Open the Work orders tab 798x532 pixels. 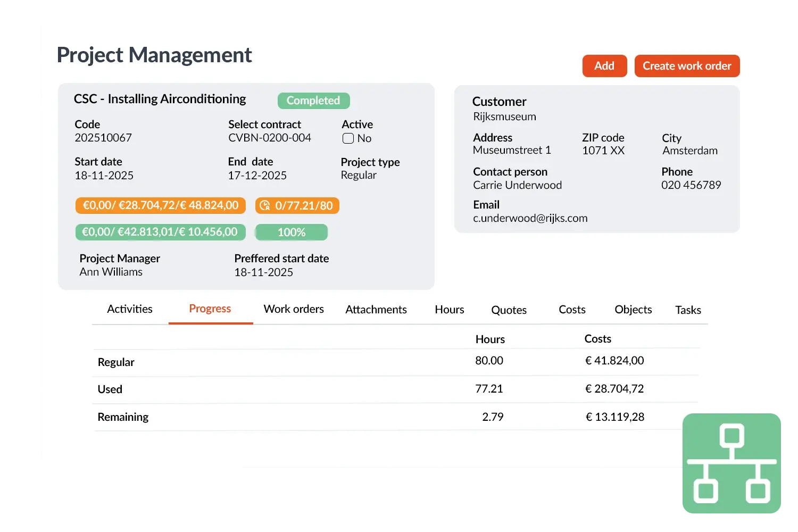pos(294,309)
